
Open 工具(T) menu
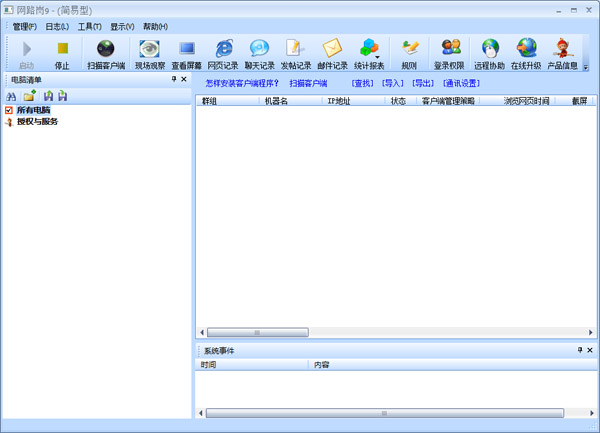(90, 26)
